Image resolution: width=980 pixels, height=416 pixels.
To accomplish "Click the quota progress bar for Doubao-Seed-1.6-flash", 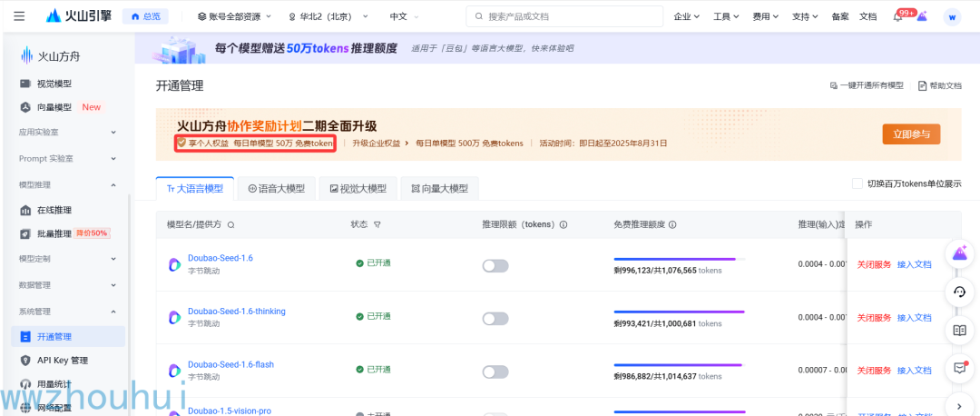I will [679, 365].
